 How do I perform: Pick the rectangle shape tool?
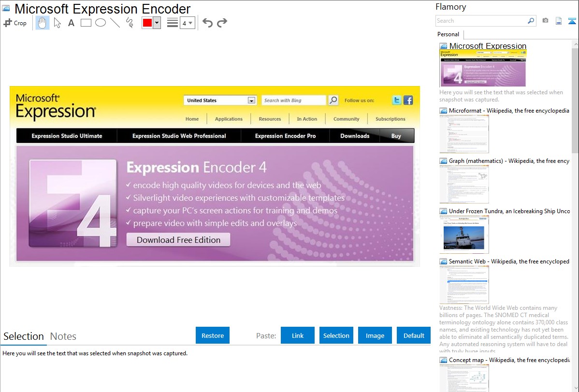86,23
